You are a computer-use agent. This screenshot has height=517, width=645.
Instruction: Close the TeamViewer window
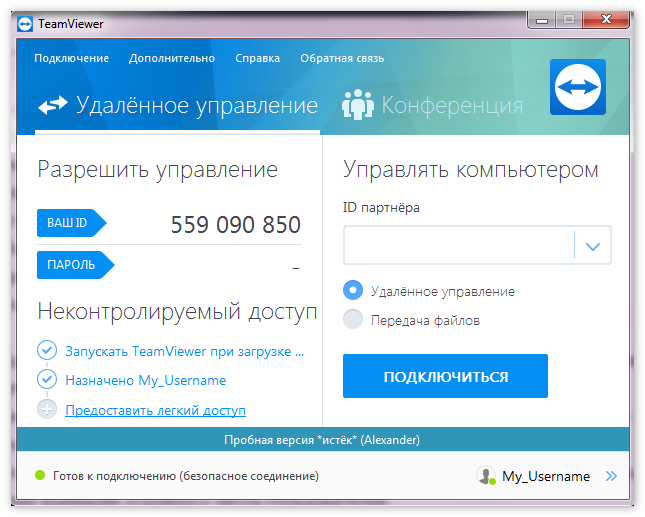(606, 19)
